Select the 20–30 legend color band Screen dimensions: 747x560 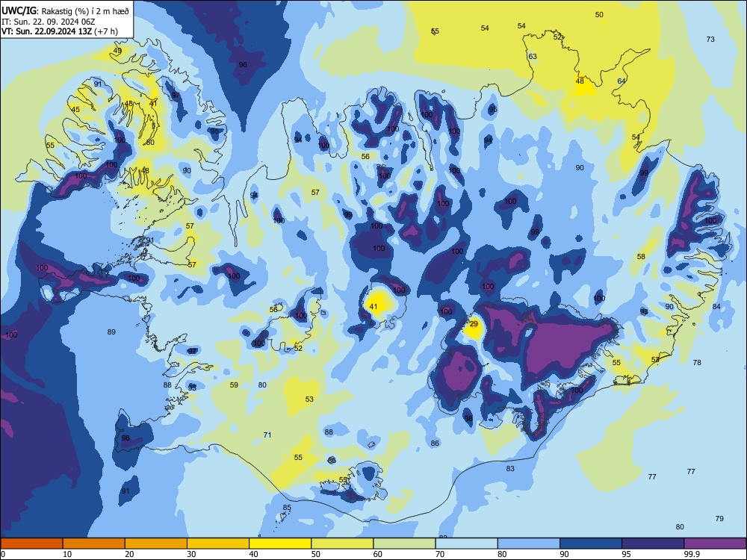156,544
